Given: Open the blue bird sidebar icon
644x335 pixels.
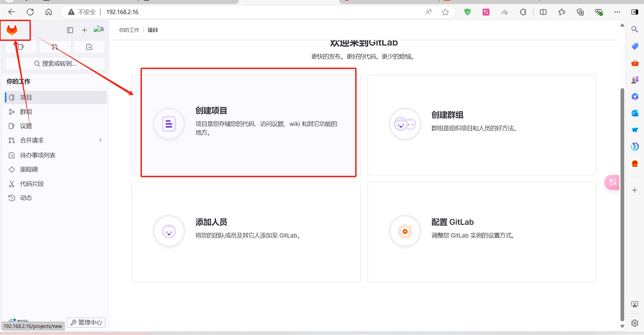Looking at the screenshot, I should point(635,130).
